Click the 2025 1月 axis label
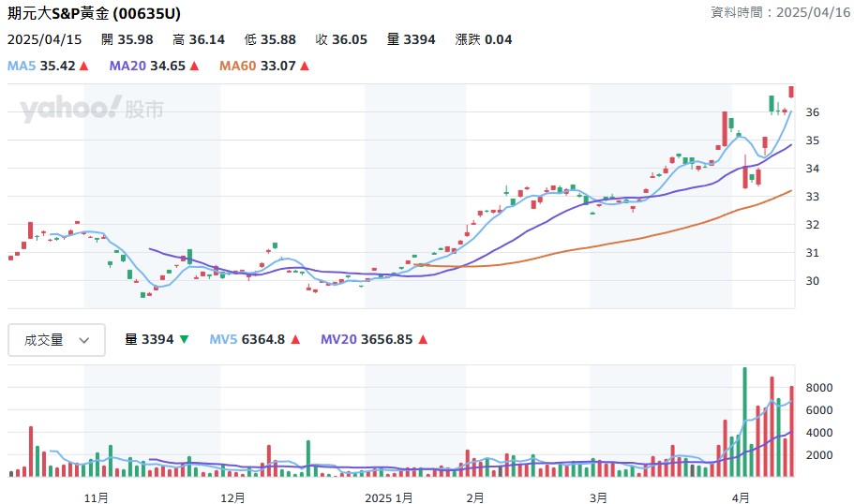This screenshot has height=504, width=854. tap(389, 498)
